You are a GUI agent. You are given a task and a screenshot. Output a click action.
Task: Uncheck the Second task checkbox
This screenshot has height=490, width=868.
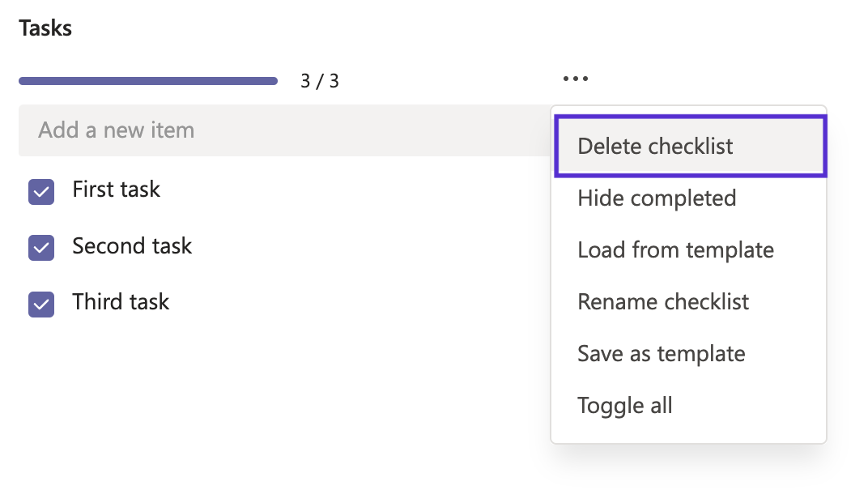(40, 248)
